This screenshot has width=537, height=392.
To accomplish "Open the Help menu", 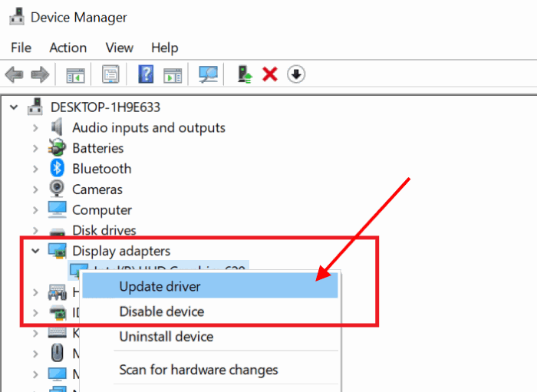I will tap(165, 48).
